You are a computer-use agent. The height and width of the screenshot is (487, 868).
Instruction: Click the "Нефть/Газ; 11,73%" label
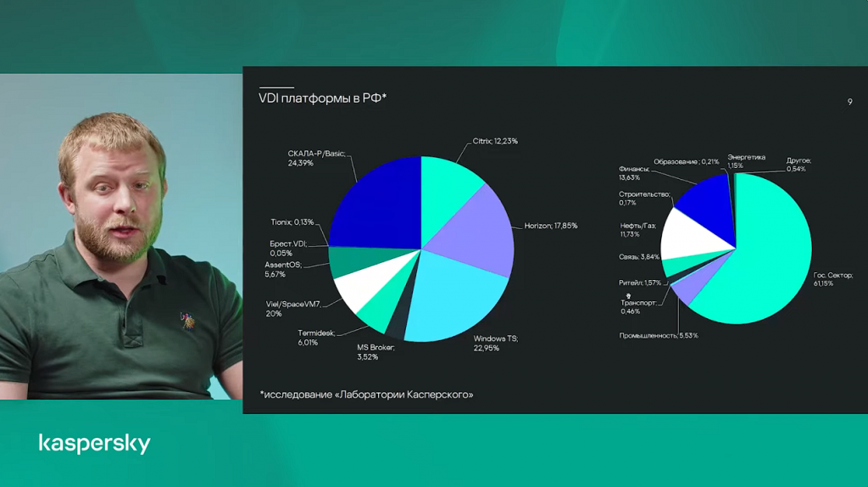click(637, 230)
